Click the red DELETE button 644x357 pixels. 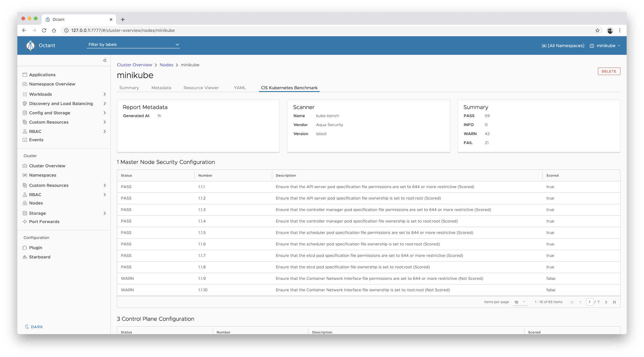(x=609, y=71)
